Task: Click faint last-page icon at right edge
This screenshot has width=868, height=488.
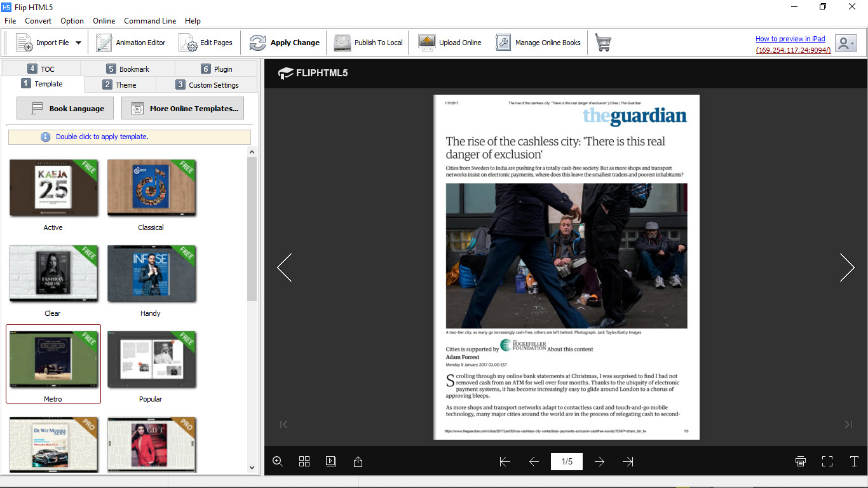Action: click(x=848, y=424)
